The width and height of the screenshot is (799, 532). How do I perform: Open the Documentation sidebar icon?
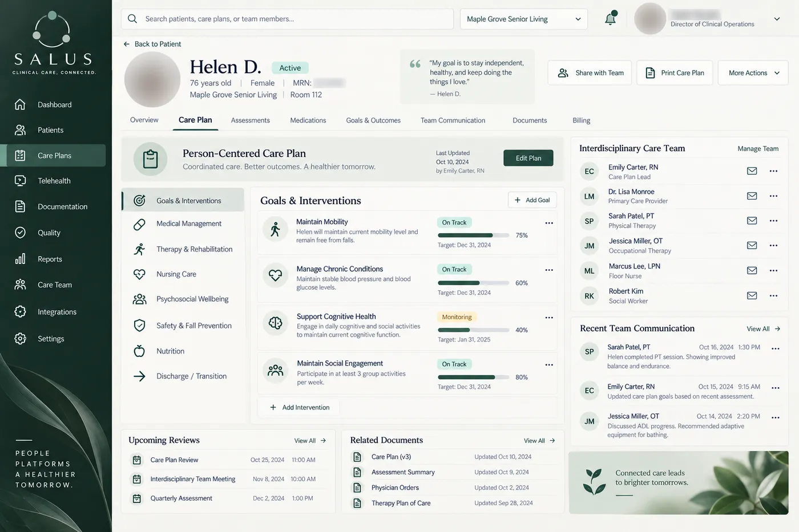(20, 206)
